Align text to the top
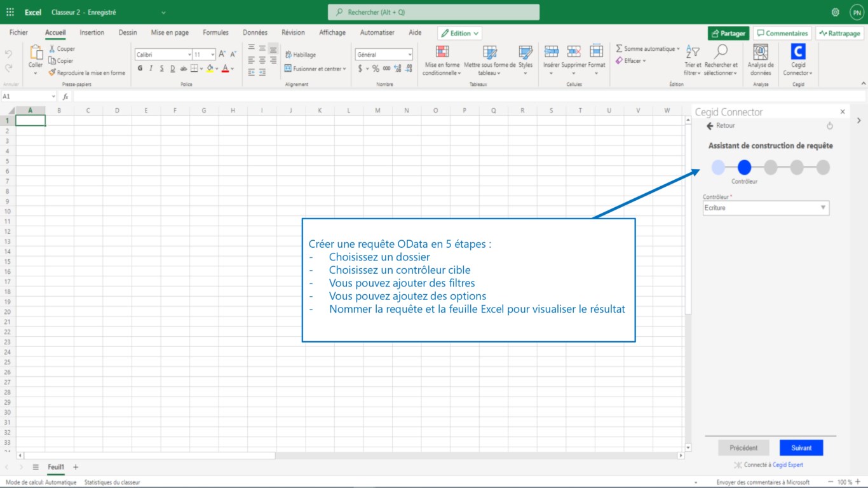 click(251, 48)
